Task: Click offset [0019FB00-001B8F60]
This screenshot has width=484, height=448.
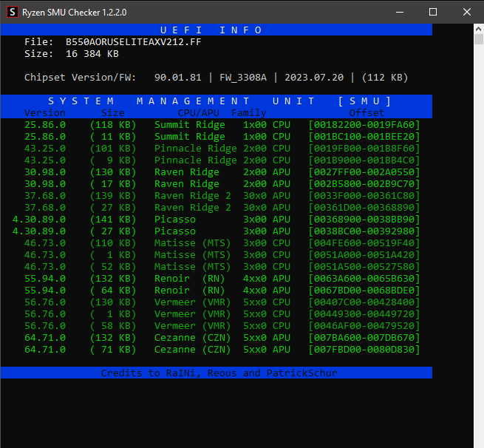Action: tap(364, 149)
